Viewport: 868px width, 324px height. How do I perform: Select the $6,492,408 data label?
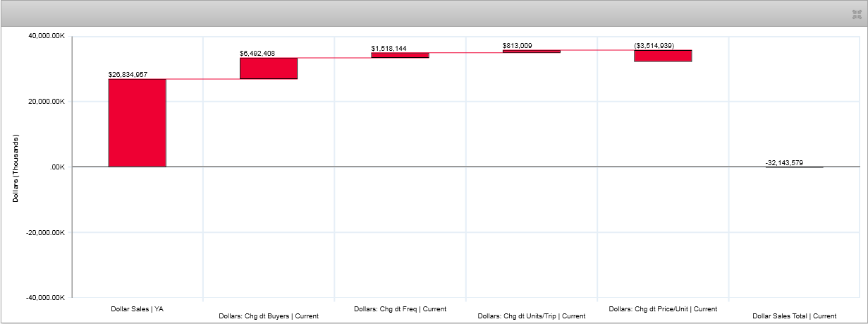tap(259, 53)
